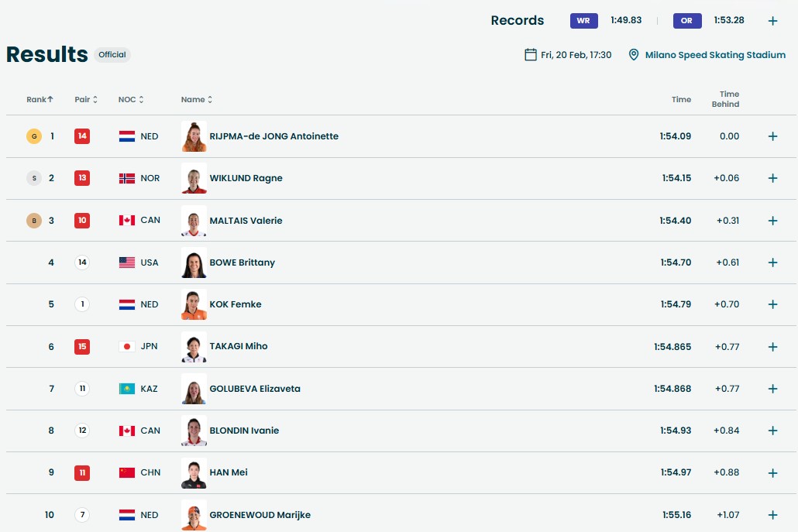798x532 pixels.
Task: Sort results by Pair column
Action: 86,99
